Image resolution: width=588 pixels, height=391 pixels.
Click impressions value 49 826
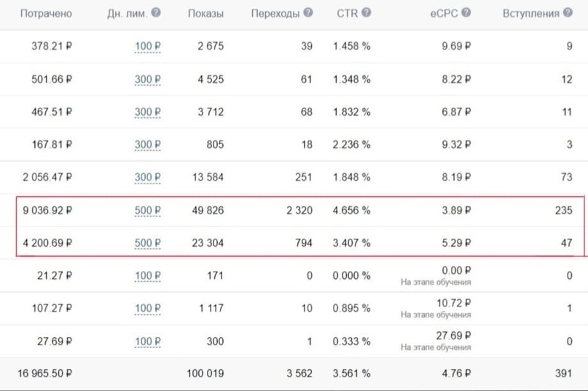[x=208, y=210]
